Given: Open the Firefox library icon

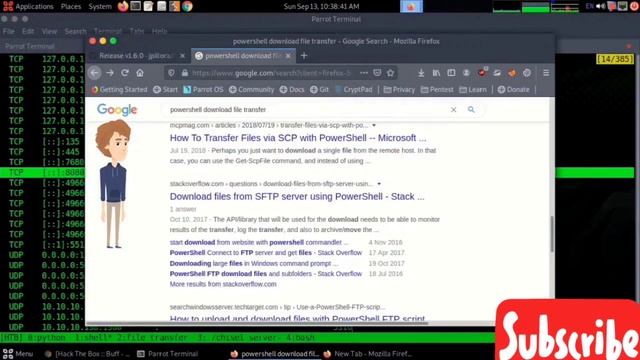Looking at the screenshot, I should click(436, 73).
